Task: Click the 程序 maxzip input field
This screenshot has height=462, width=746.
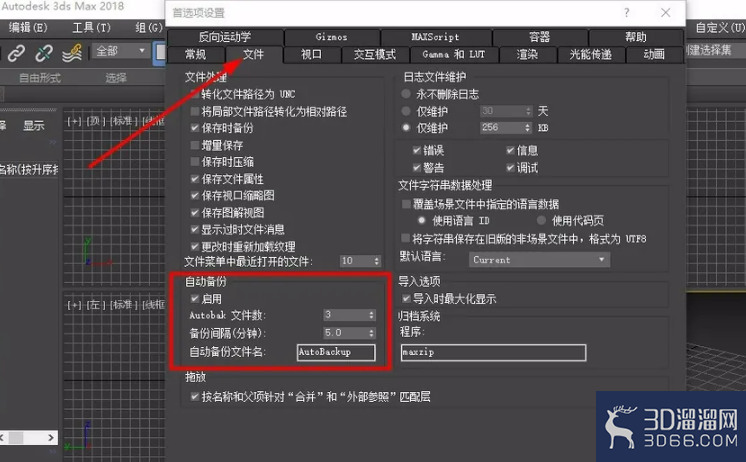Action: point(493,352)
